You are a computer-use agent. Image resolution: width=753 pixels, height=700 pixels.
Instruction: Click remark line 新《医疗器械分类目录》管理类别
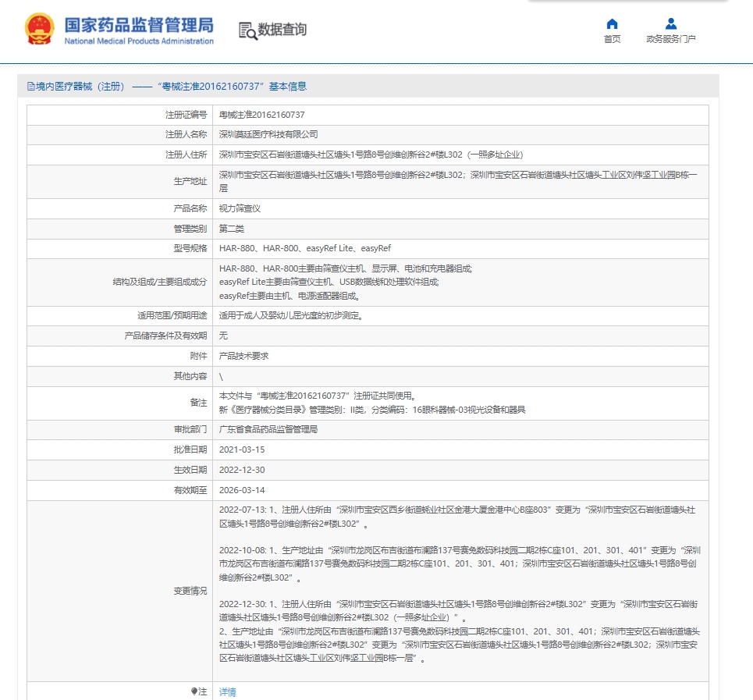(x=372, y=410)
